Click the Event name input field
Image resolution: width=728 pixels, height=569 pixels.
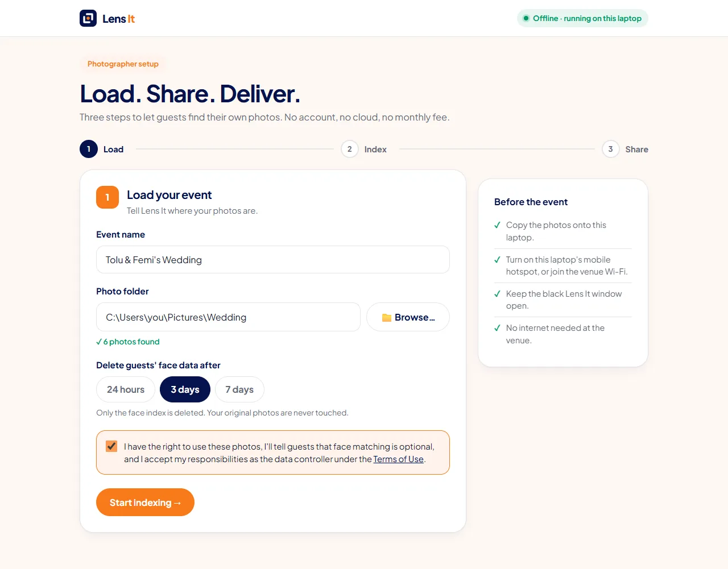[x=273, y=260]
